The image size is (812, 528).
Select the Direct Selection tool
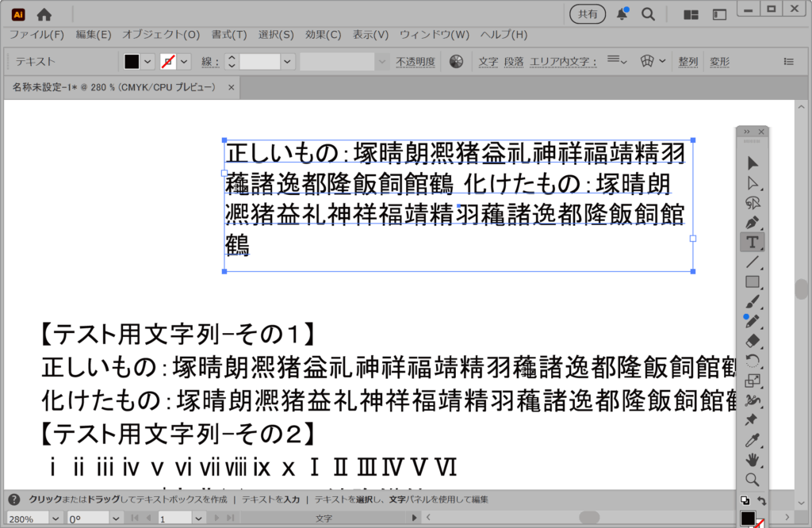pyautogui.click(x=753, y=182)
